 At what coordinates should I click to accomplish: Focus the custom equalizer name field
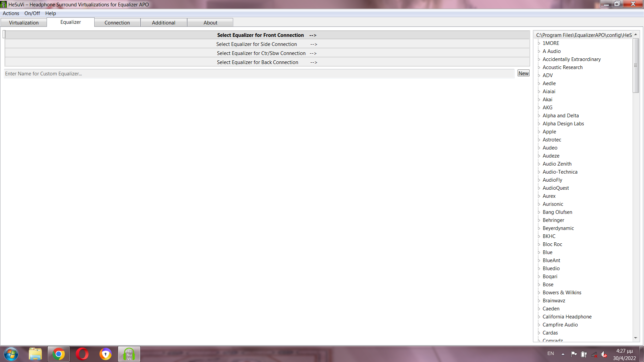click(x=258, y=74)
